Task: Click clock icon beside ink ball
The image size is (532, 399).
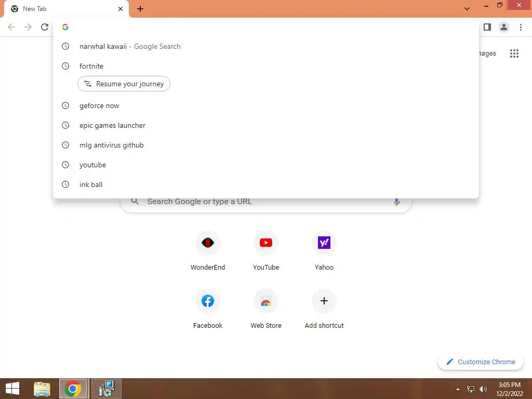Action: [65, 184]
